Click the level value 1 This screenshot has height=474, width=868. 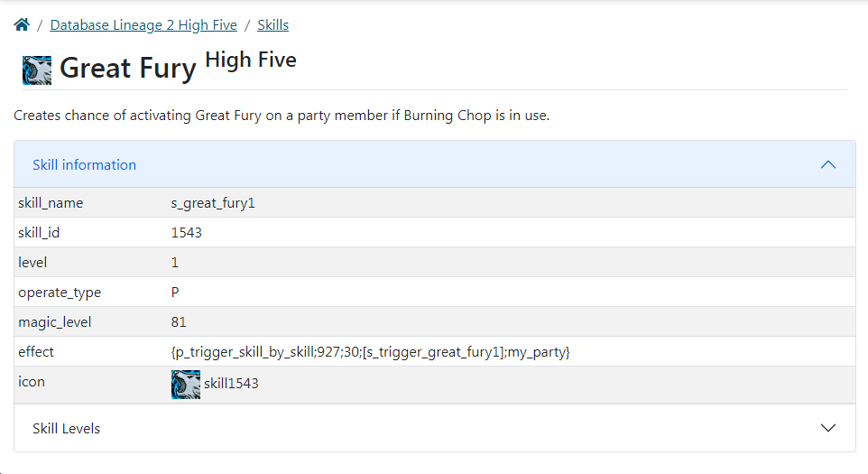(x=175, y=263)
